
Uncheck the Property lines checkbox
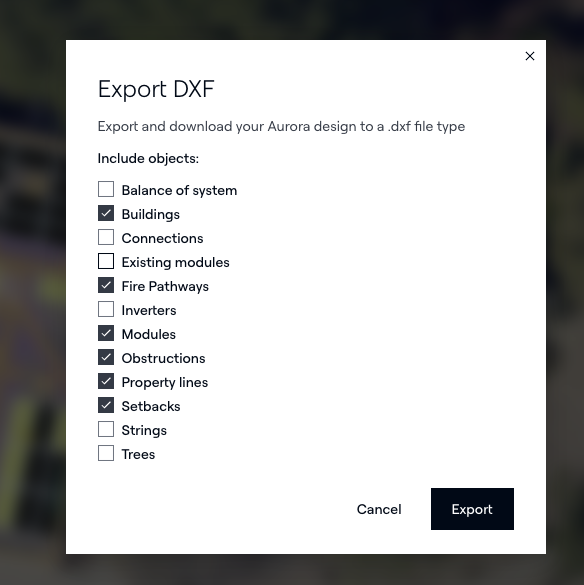pyautogui.click(x=106, y=381)
